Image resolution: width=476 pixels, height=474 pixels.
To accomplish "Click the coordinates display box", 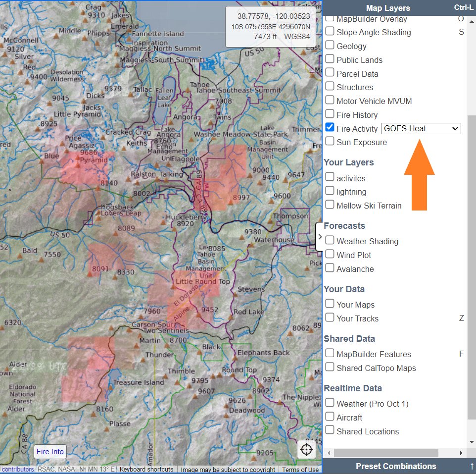I will pyautogui.click(x=270, y=27).
